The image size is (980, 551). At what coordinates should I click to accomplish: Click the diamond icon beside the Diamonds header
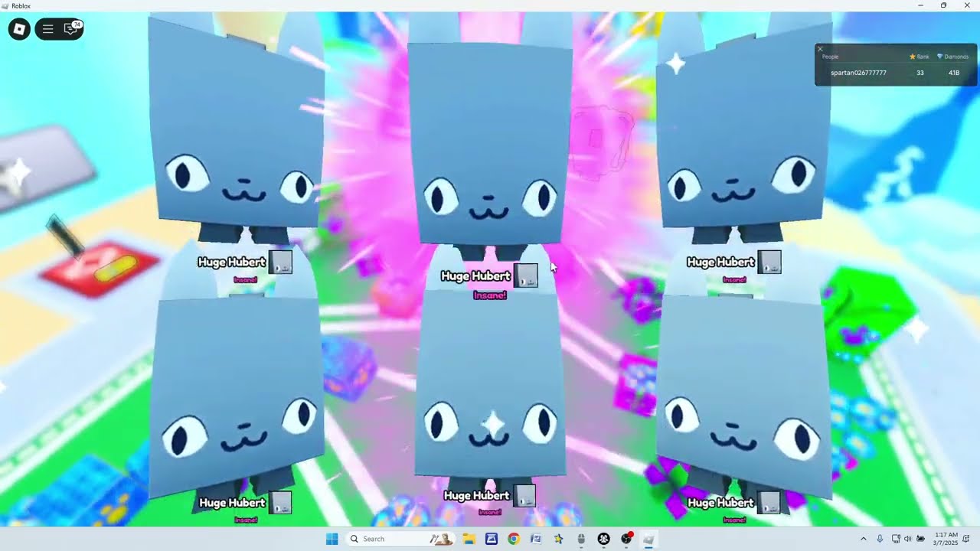tap(940, 57)
